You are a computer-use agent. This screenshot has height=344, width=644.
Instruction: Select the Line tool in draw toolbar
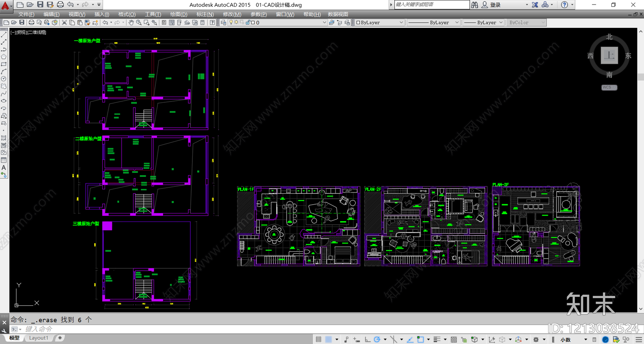click(4, 35)
